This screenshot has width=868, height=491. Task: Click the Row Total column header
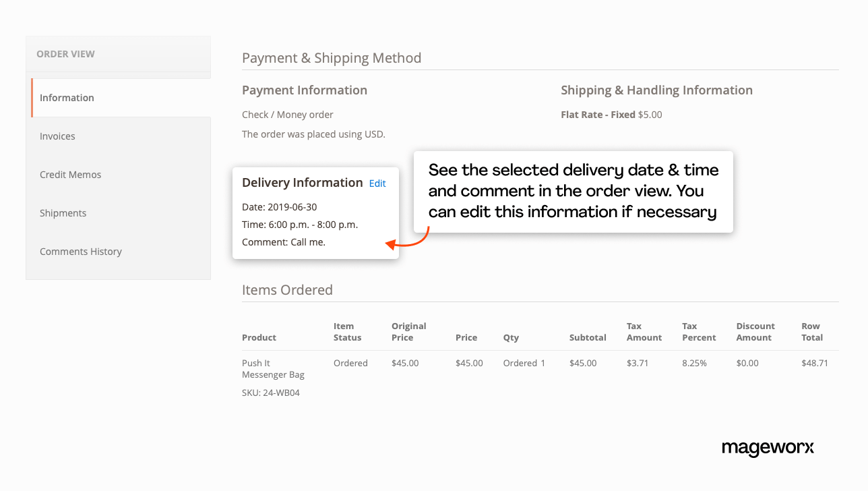click(811, 332)
